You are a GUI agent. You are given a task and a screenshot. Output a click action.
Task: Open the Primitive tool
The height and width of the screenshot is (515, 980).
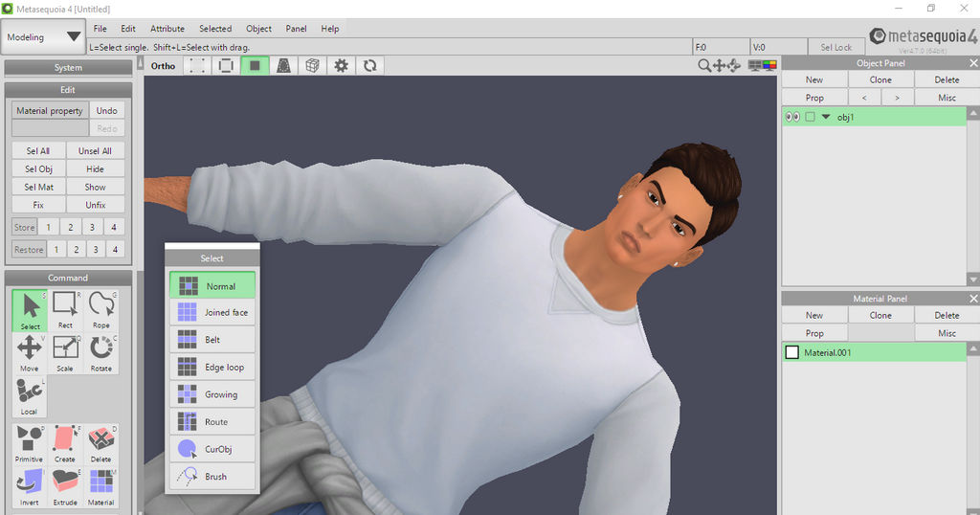[x=30, y=444]
